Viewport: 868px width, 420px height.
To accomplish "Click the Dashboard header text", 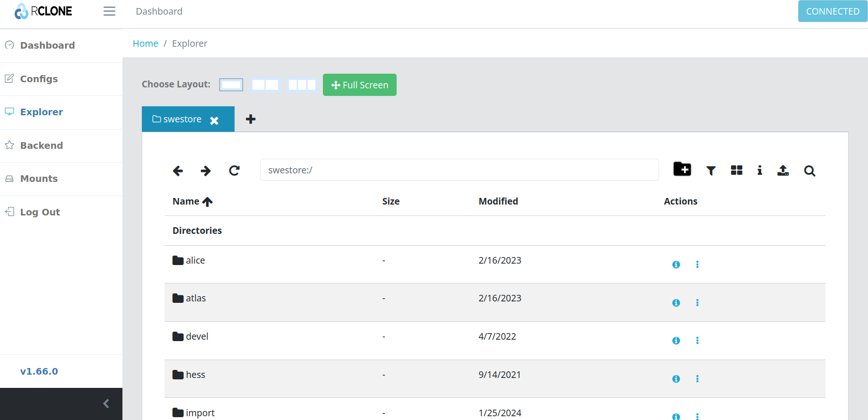I will click(x=159, y=11).
